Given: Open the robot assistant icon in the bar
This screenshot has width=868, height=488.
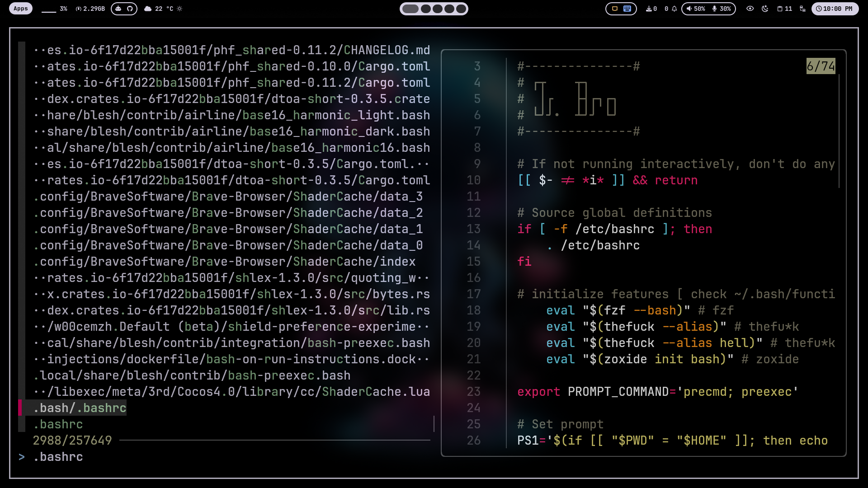Looking at the screenshot, I should [118, 9].
